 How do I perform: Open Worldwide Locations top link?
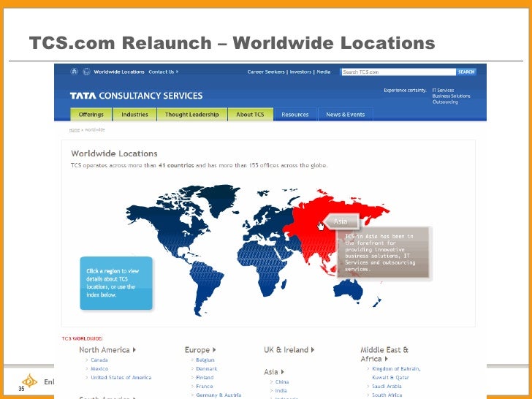click(x=119, y=72)
